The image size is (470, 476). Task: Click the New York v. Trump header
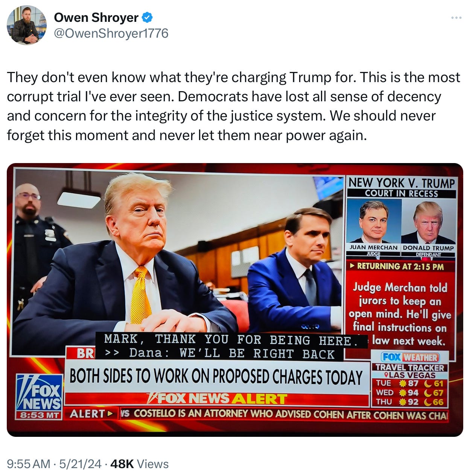pos(402,183)
